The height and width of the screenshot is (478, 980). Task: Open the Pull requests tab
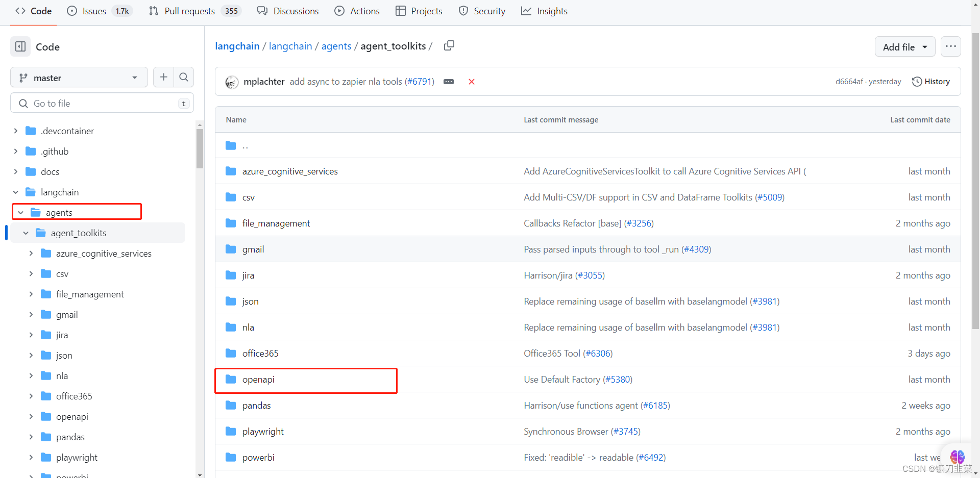point(195,11)
